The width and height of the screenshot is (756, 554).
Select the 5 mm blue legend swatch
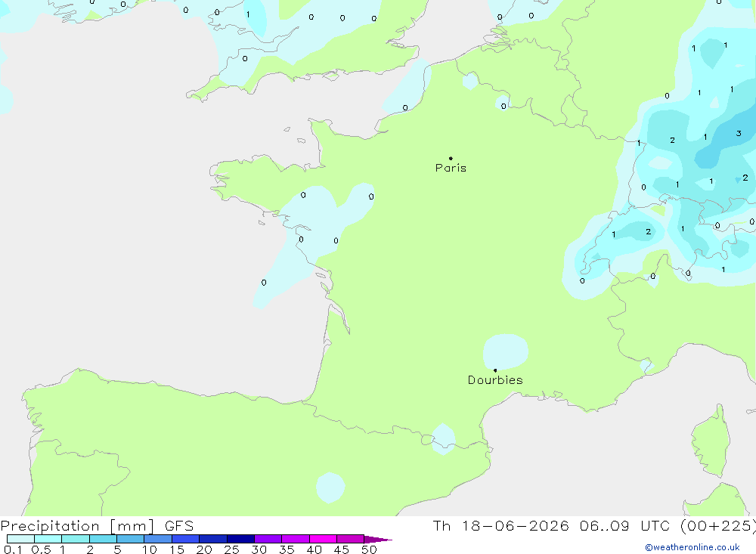coord(130,539)
